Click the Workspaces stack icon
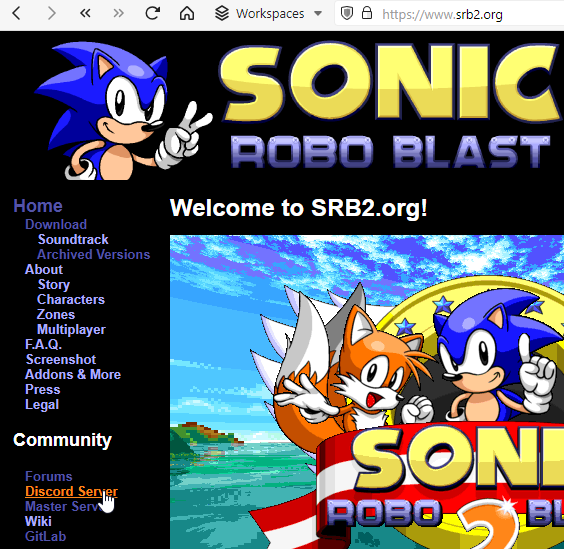 [222, 14]
